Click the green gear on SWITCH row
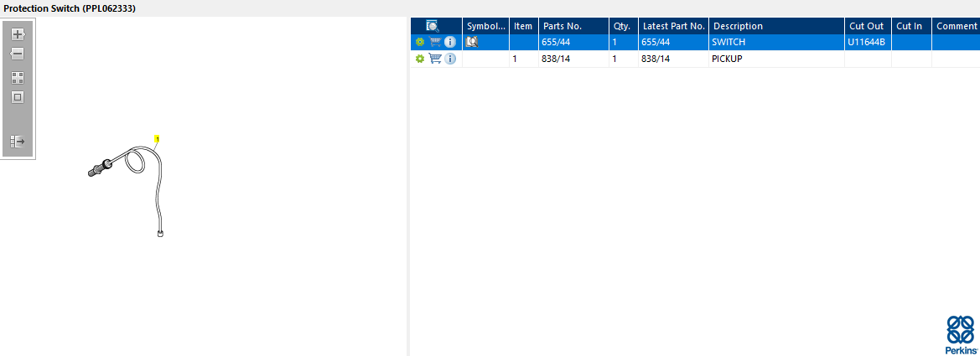Screen dimensions: 980x356 pos(419,42)
